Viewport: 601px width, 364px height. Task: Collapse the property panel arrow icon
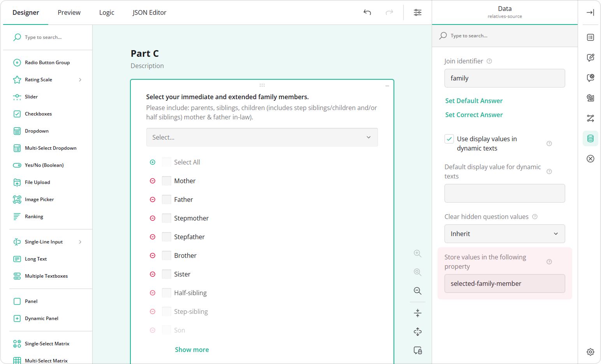[590, 12]
